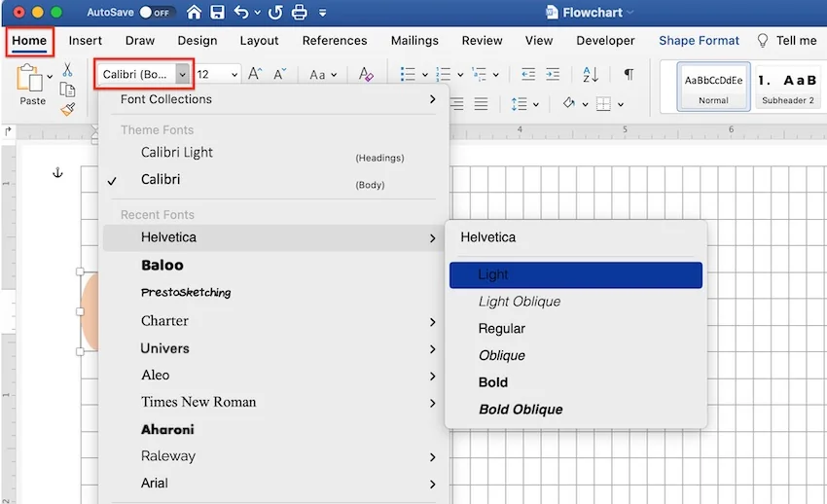The image size is (827, 504).
Task: Apply the Normal style
Action: point(713,87)
